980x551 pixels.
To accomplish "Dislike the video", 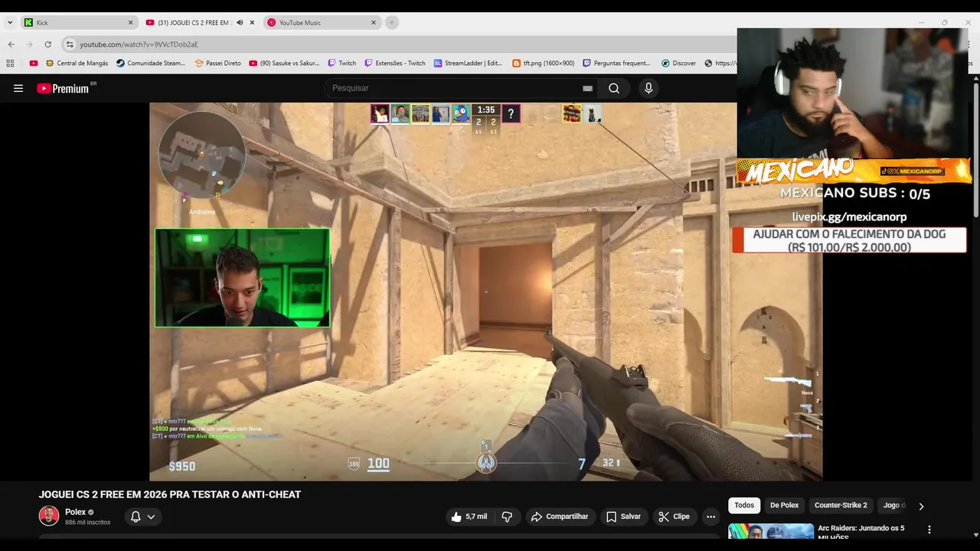I will (x=507, y=517).
